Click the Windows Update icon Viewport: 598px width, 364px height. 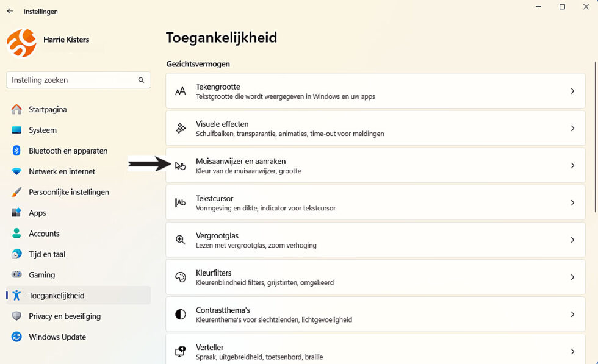pyautogui.click(x=16, y=337)
